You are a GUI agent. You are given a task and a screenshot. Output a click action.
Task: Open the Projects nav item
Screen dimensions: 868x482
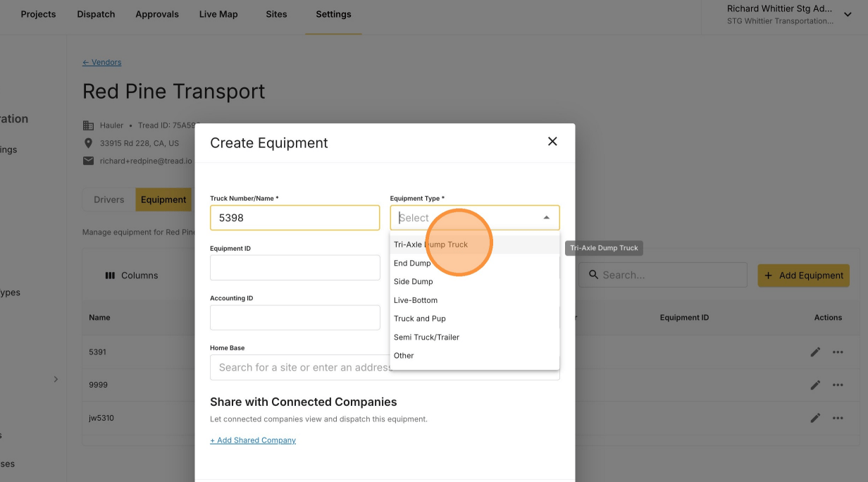[38, 14]
